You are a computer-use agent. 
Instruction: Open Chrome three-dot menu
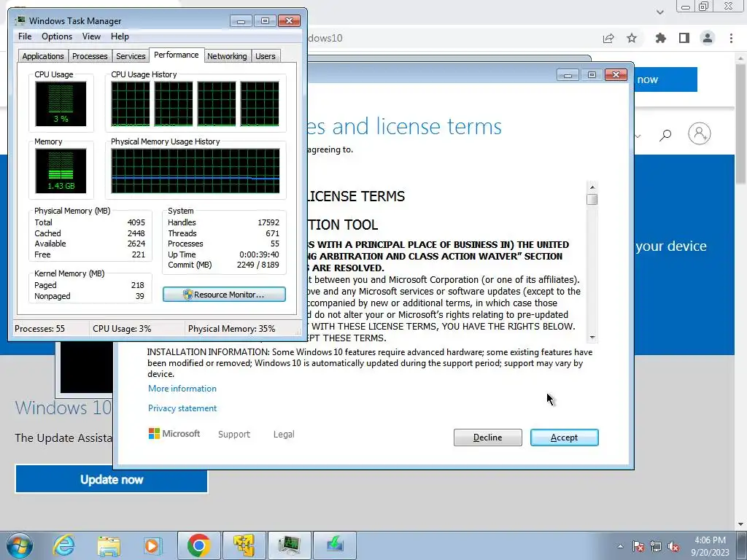click(x=731, y=38)
